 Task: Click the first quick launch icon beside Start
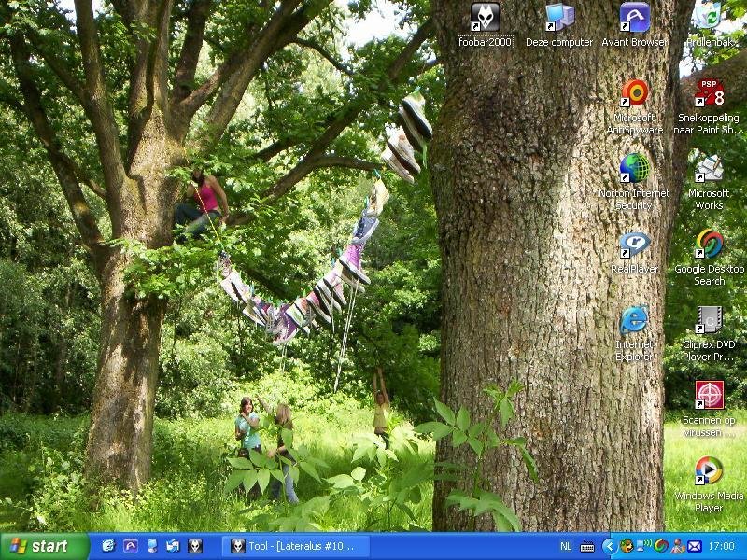pyautogui.click(x=108, y=546)
